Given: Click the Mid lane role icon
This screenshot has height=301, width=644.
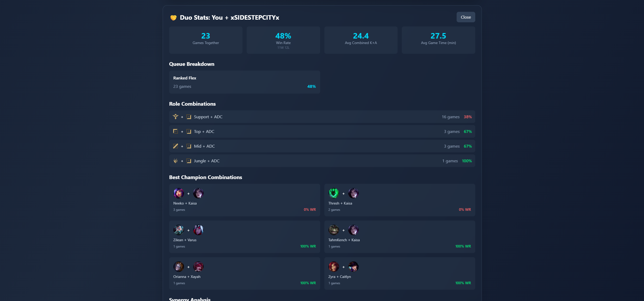Looking at the screenshot, I should click(175, 146).
